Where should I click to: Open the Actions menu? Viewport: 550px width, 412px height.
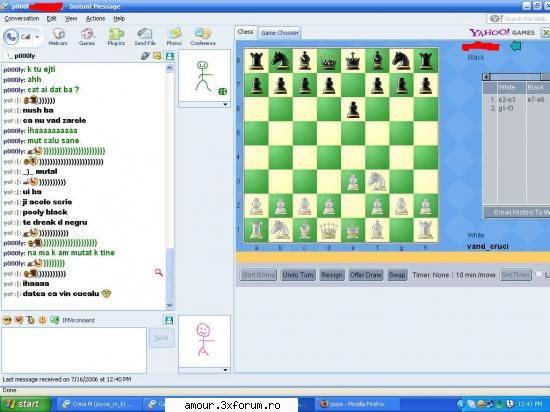coord(95,19)
